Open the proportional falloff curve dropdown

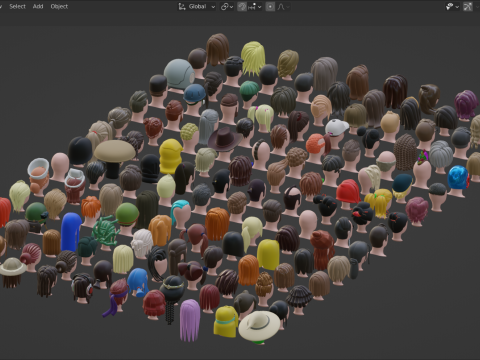tap(283, 6)
